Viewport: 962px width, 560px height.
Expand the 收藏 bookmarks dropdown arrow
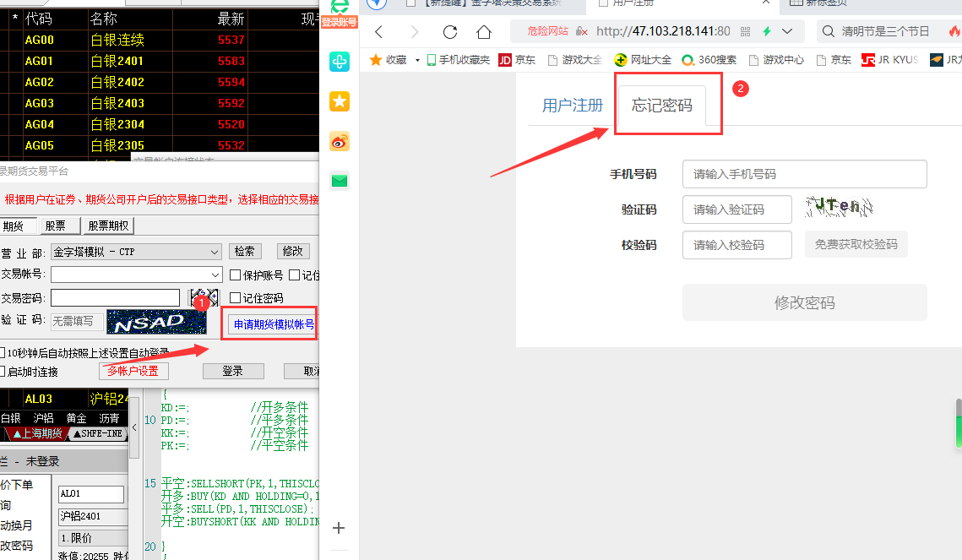417,60
